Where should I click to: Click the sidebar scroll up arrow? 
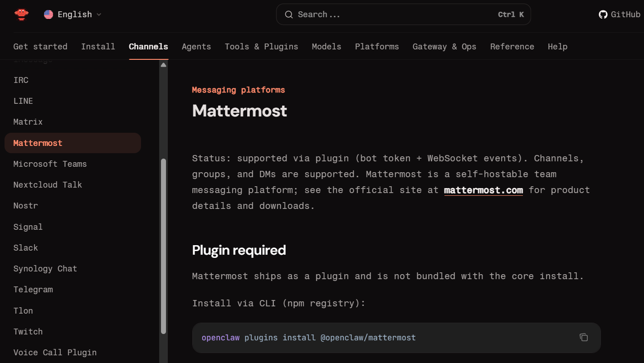163,65
